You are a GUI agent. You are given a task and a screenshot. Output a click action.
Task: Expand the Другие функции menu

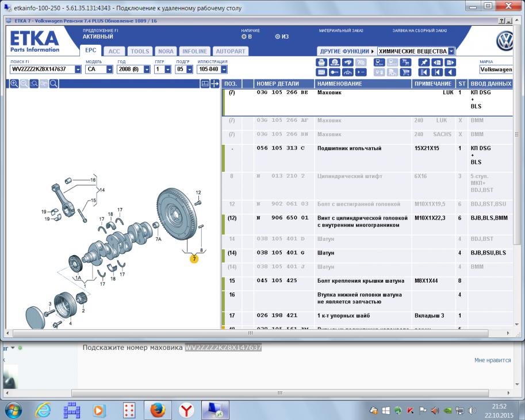[347, 51]
